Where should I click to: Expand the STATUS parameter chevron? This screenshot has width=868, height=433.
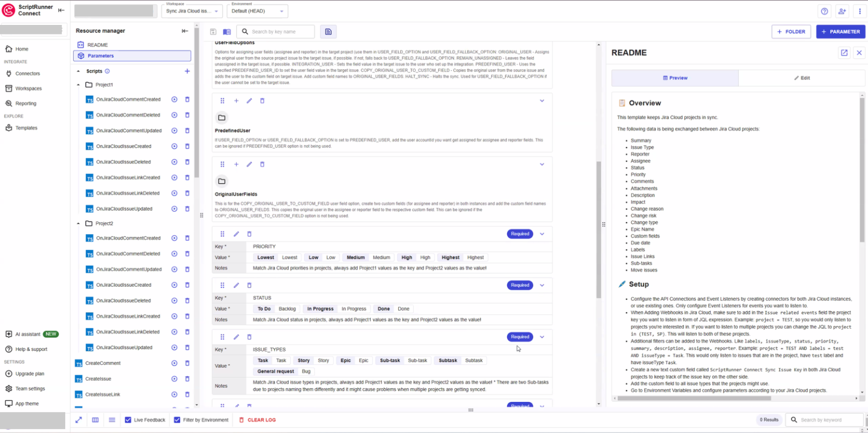pyautogui.click(x=542, y=286)
